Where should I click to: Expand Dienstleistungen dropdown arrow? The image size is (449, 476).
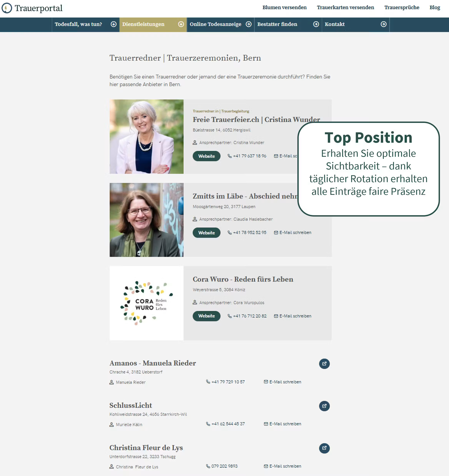[181, 24]
